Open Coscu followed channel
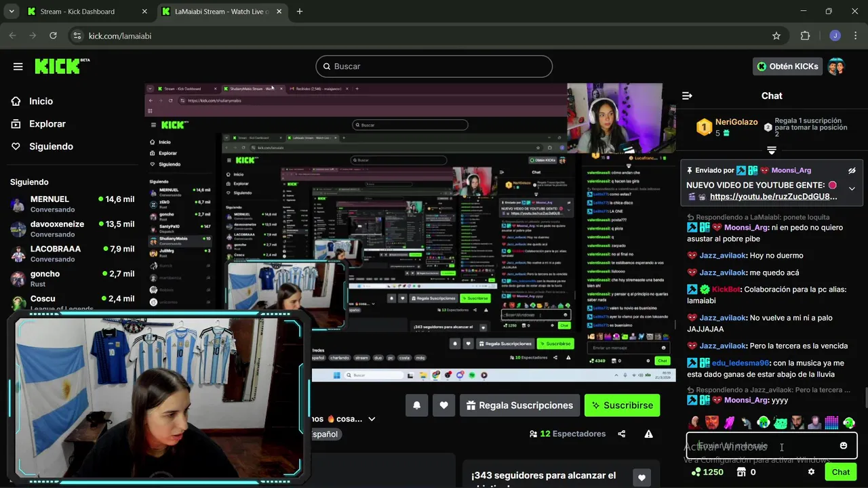This screenshot has width=868, height=488. [x=72, y=303]
